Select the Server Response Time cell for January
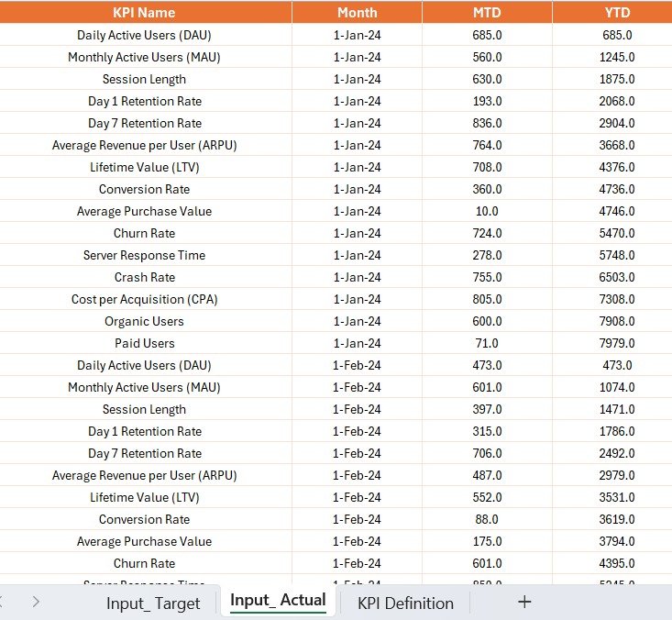672x620 pixels. 144,255
